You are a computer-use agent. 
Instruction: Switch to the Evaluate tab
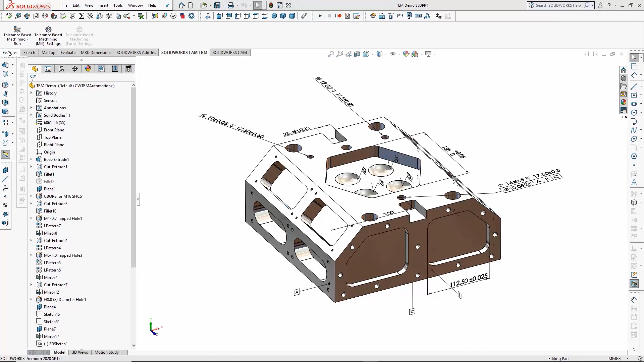click(68, 52)
